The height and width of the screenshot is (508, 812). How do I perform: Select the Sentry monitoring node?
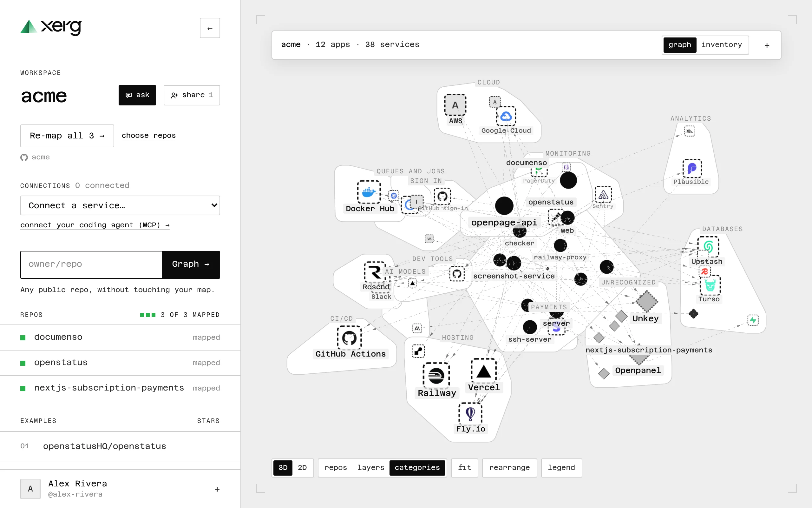[603, 195]
